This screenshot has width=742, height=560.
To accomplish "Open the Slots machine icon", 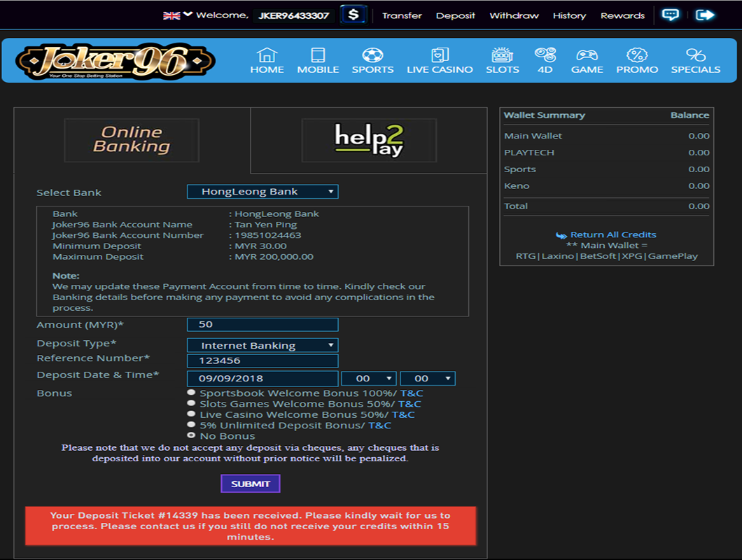I will pos(503,55).
